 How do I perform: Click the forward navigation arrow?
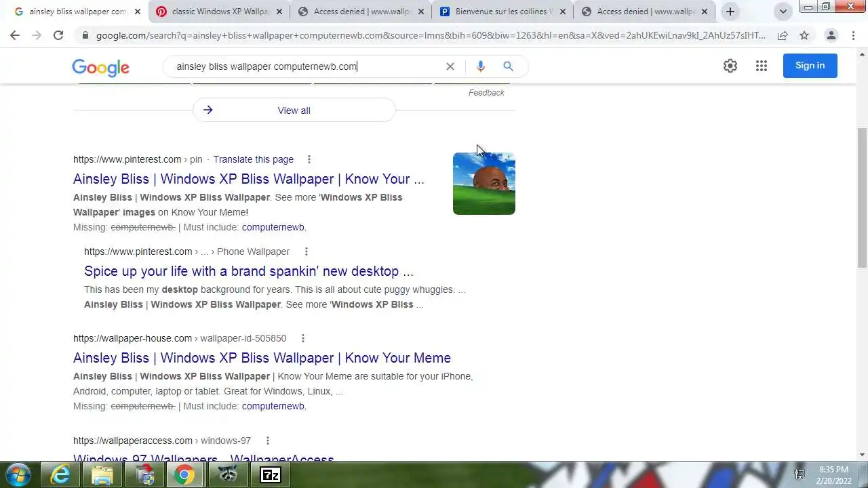coord(37,35)
